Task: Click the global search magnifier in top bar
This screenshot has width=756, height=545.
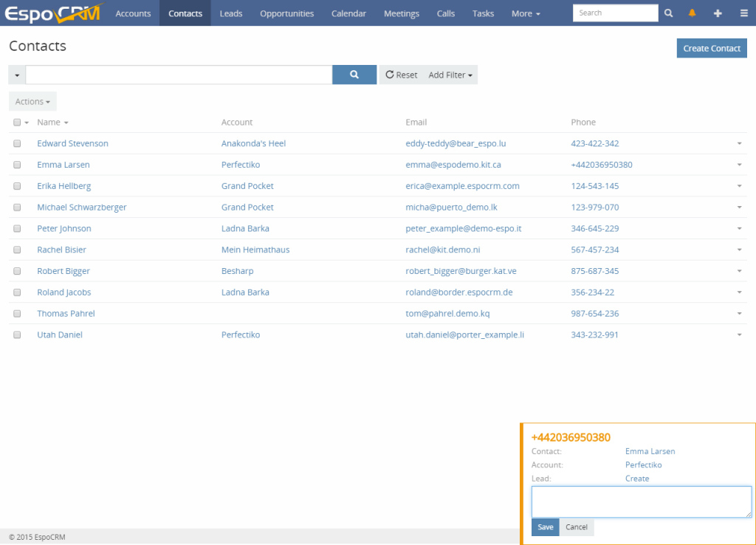Action: click(x=668, y=13)
